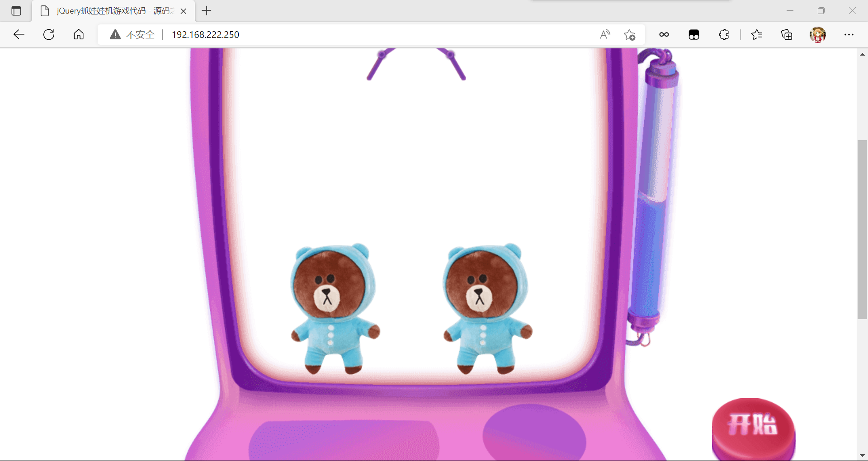Add this page to favorites
The height and width of the screenshot is (461, 868).
coord(629,34)
